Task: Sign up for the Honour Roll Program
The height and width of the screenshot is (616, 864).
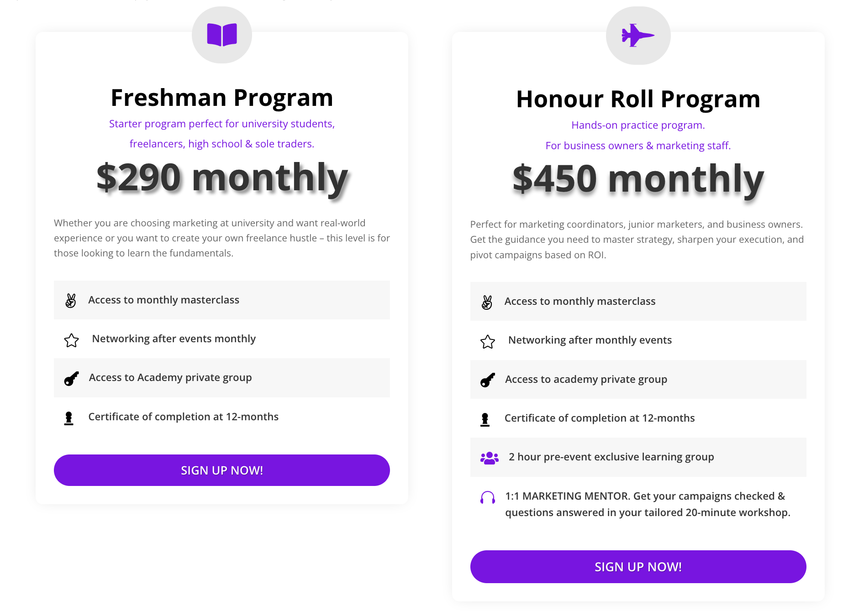Action: pos(638,566)
